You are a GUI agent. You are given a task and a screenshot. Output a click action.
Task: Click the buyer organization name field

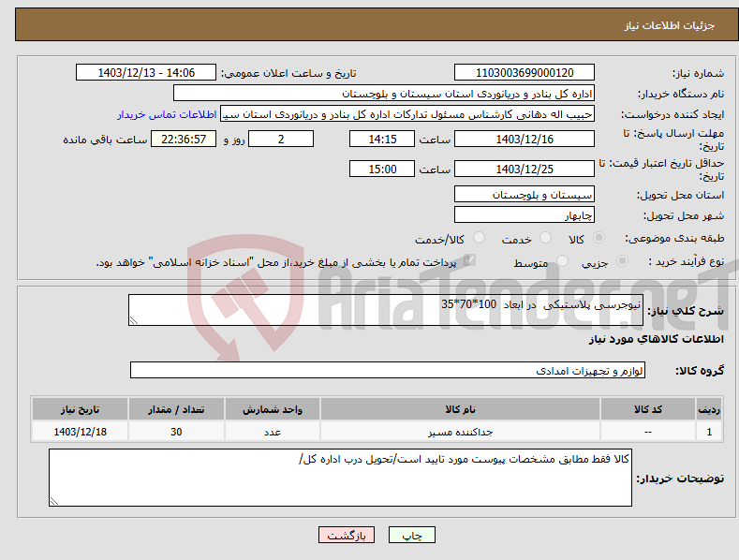pos(384,94)
